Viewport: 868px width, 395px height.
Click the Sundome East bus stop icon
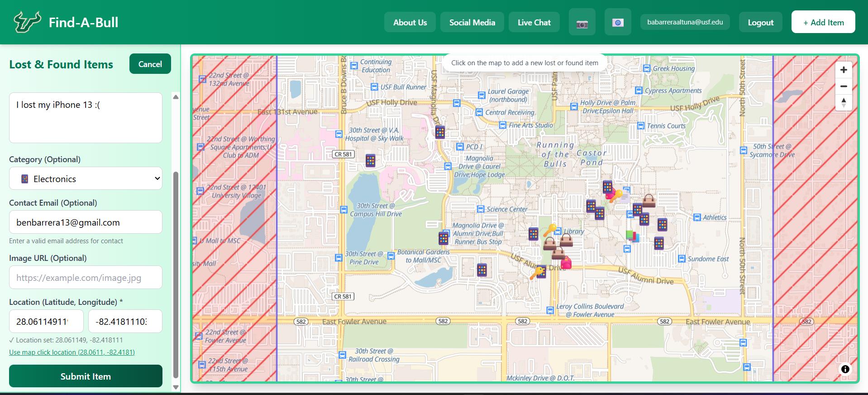click(x=682, y=259)
